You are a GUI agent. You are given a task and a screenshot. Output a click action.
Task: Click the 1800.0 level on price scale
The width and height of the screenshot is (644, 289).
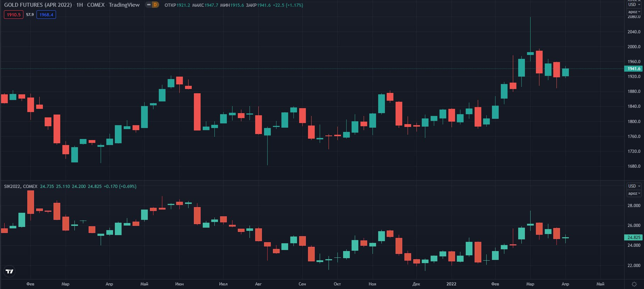coord(634,121)
